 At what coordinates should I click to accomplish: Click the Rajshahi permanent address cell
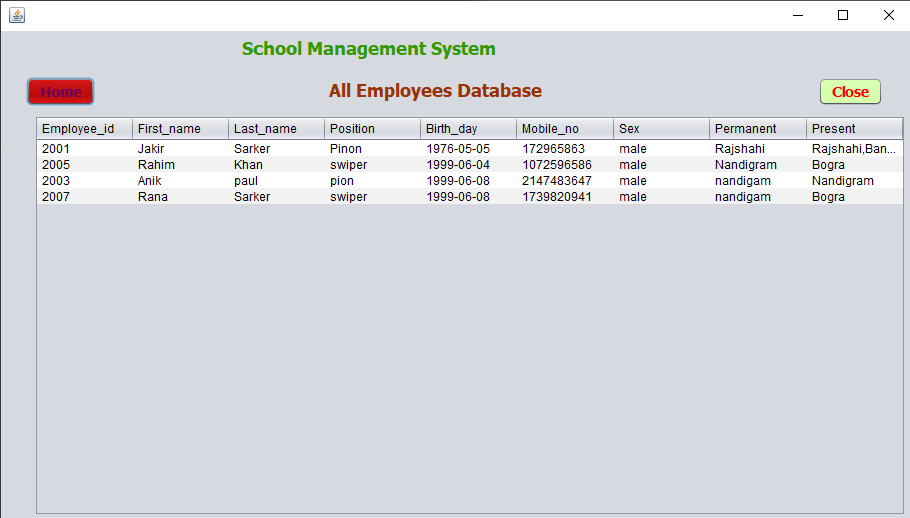(740, 149)
